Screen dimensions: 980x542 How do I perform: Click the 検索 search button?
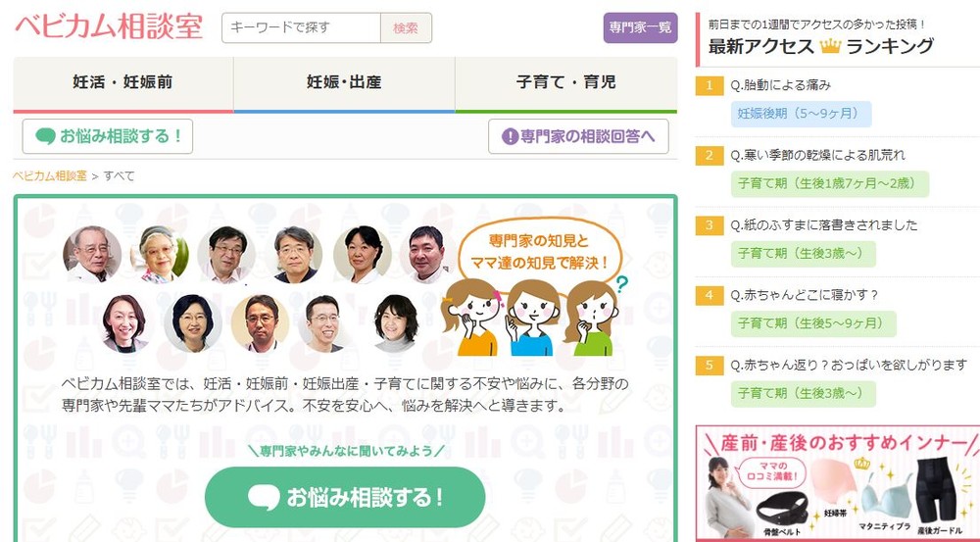[x=406, y=28]
